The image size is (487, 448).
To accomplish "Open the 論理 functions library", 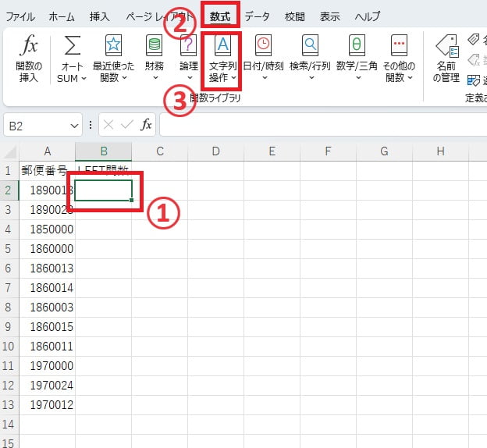I will 189,59.
